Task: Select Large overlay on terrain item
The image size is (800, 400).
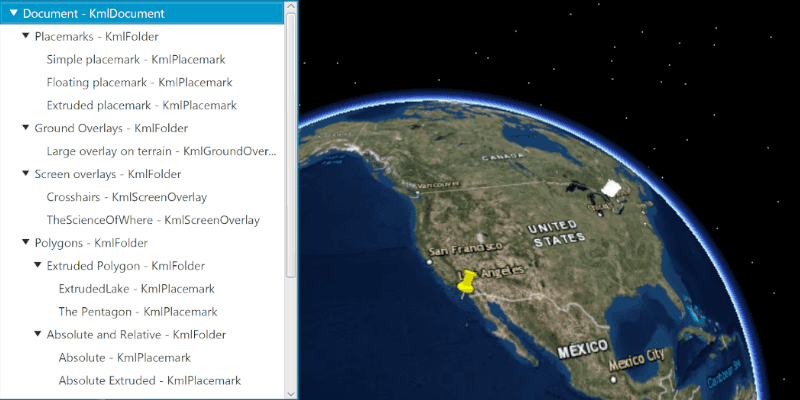Action: (x=160, y=151)
